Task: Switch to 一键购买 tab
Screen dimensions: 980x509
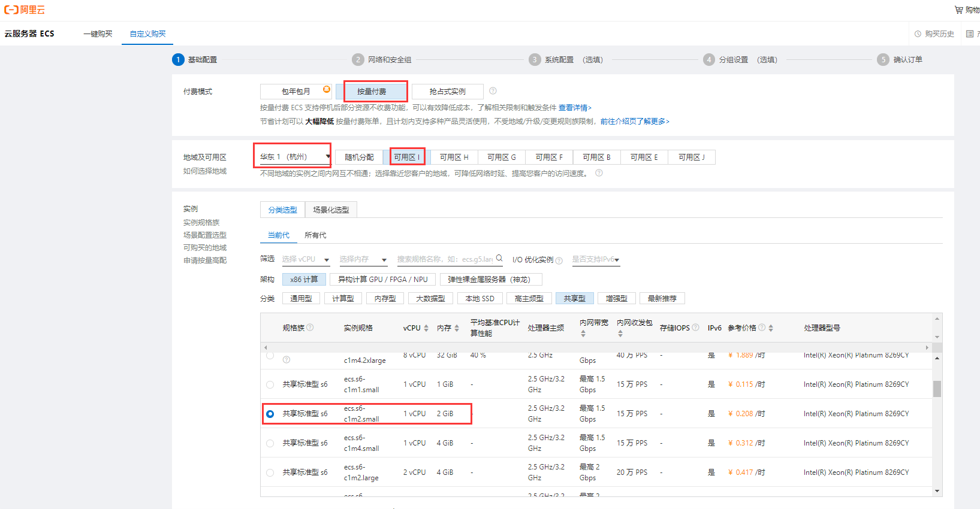Action: coord(98,34)
